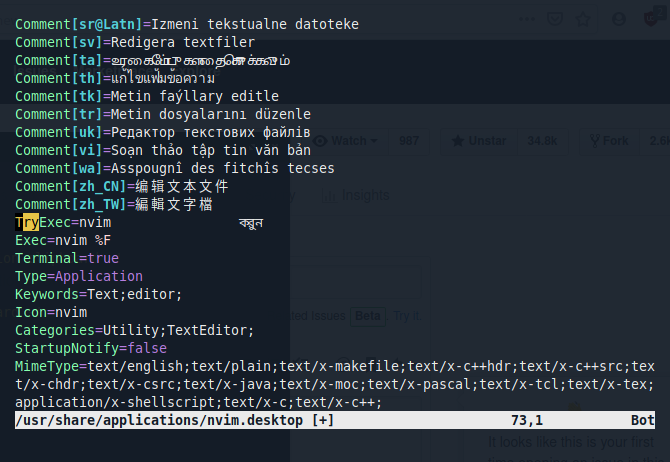The height and width of the screenshot is (462, 670).
Task: Open the browser page actions ellipsis menu
Action: [526, 19]
